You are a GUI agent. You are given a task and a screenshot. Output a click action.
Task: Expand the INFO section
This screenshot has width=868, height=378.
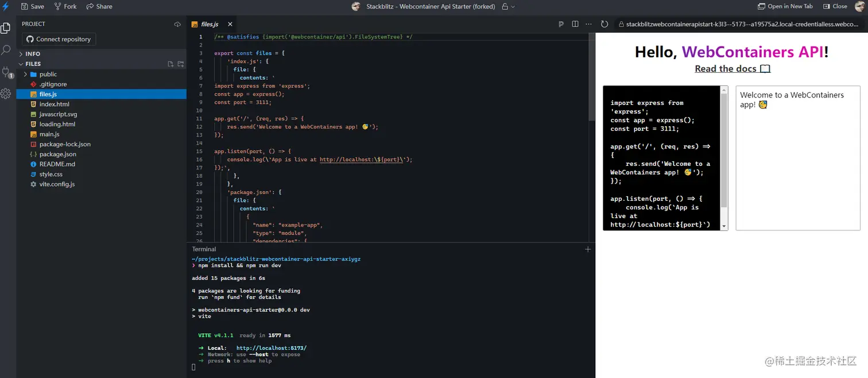[101, 54]
